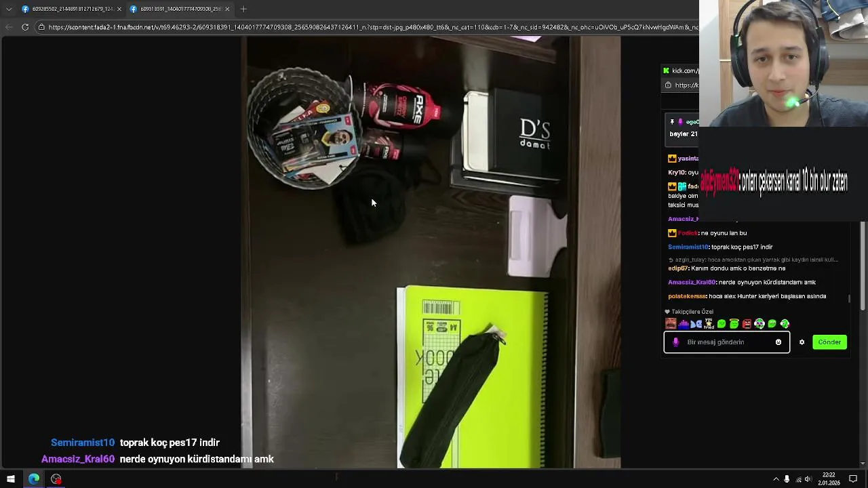
Task: Open the volume control in the system tray
Action: (808, 479)
